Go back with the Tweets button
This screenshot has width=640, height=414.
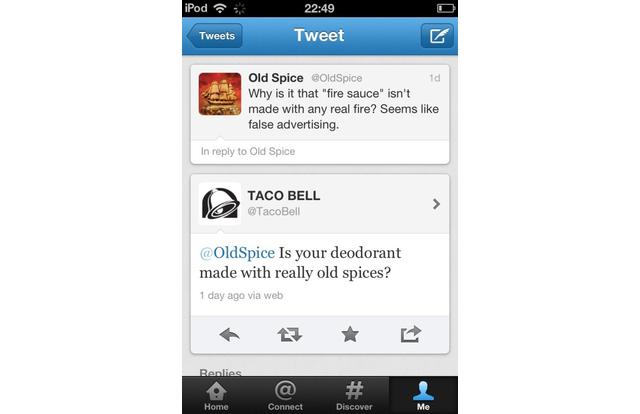[x=215, y=36]
